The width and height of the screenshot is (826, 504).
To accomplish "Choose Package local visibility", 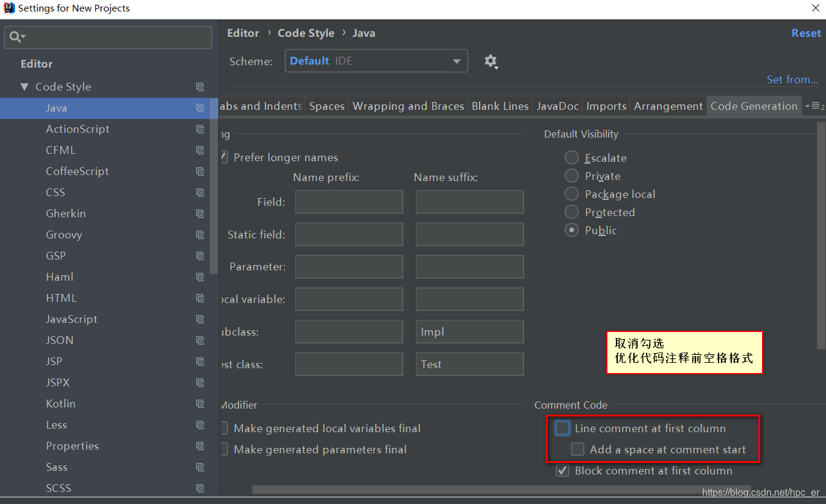I will [x=571, y=194].
